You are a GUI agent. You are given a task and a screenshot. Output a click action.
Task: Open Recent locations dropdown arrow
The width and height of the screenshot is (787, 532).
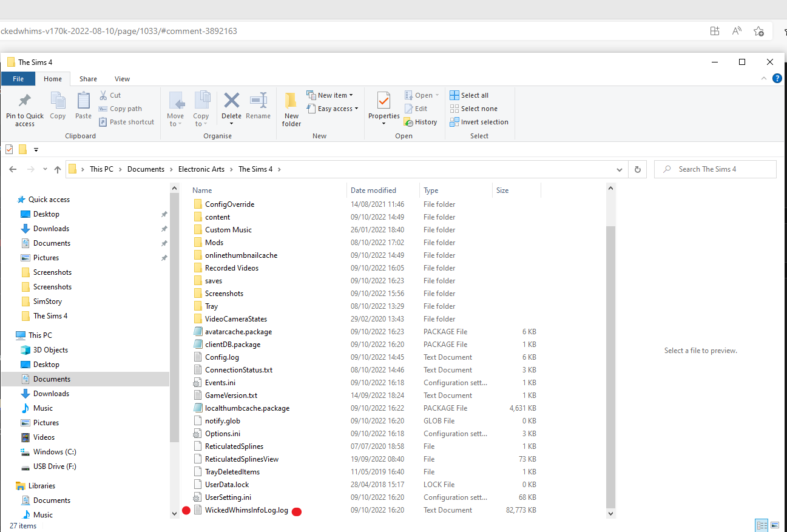[44, 170]
